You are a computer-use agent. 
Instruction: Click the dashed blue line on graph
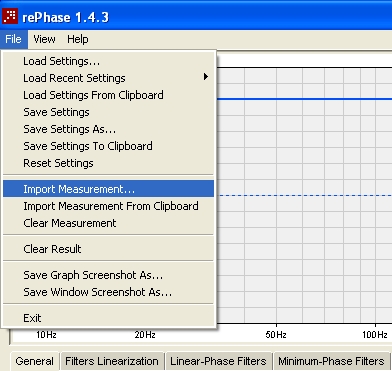point(304,195)
